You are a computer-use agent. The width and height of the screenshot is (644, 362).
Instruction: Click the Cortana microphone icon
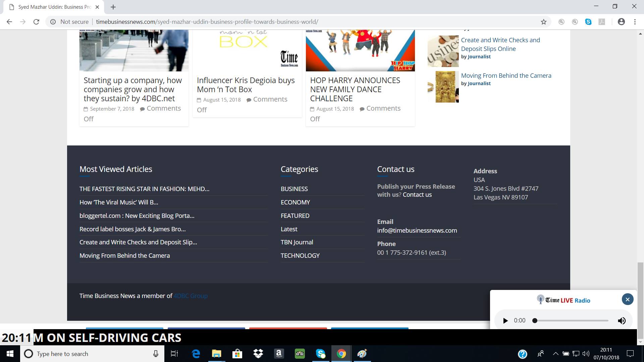click(x=156, y=354)
